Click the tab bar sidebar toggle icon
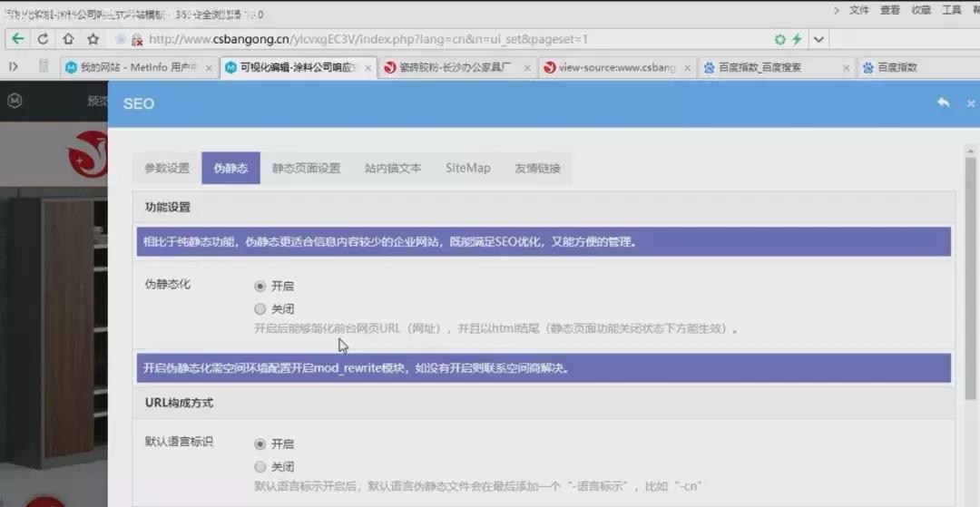The width and height of the screenshot is (980, 507). point(13,66)
